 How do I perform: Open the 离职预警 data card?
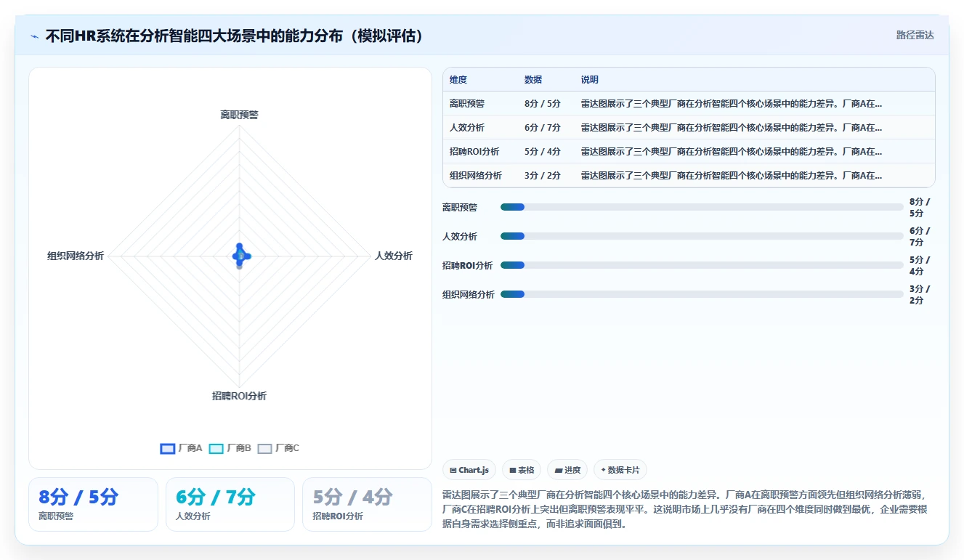(x=93, y=504)
